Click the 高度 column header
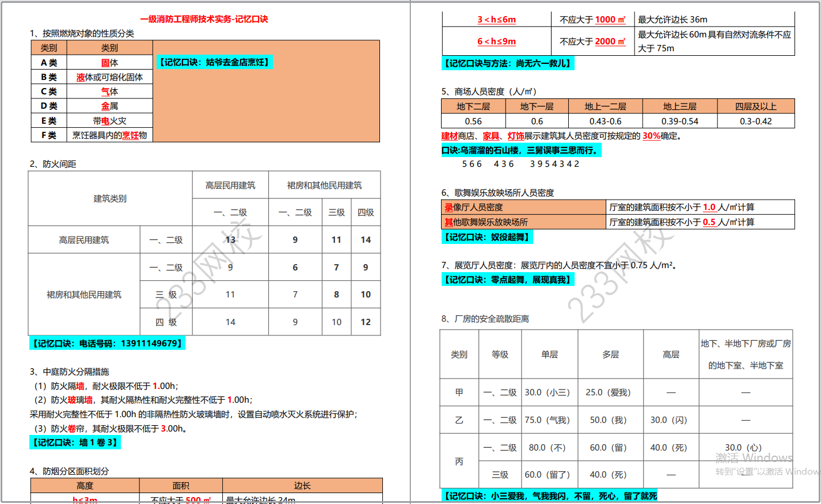 click(x=85, y=486)
